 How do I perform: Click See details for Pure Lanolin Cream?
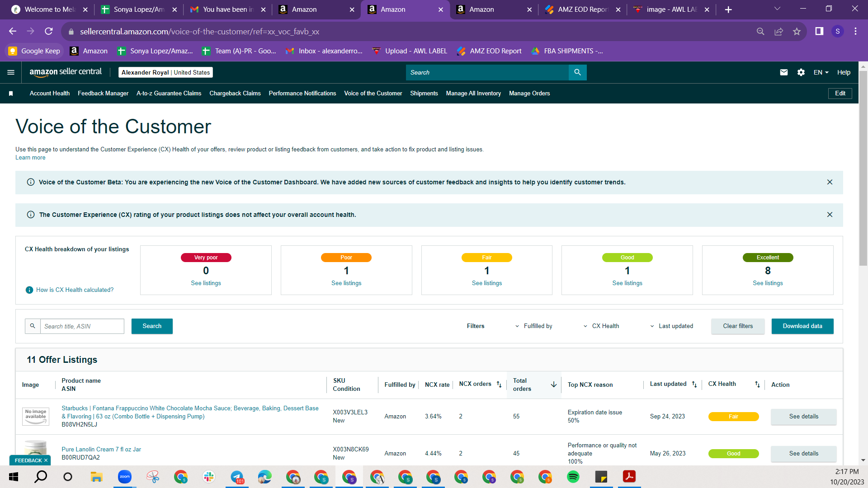click(x=804, y=454)
